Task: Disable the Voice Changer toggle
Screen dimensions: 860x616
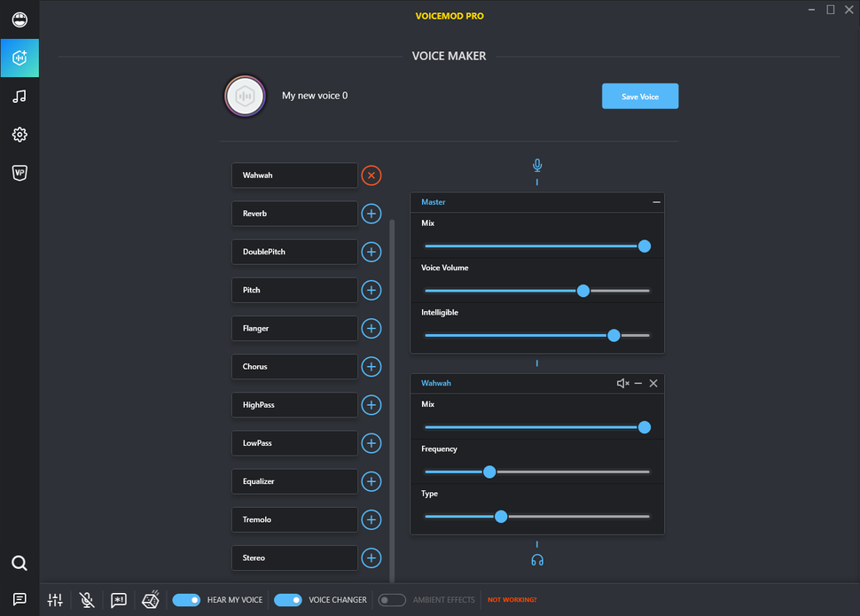Action: pyautogui.click(x=288, y=600)
